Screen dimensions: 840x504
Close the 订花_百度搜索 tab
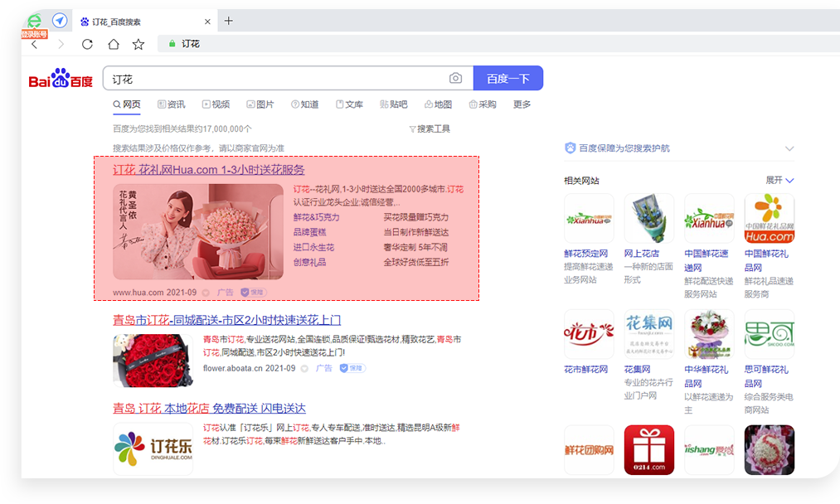(x=207, y=22)
